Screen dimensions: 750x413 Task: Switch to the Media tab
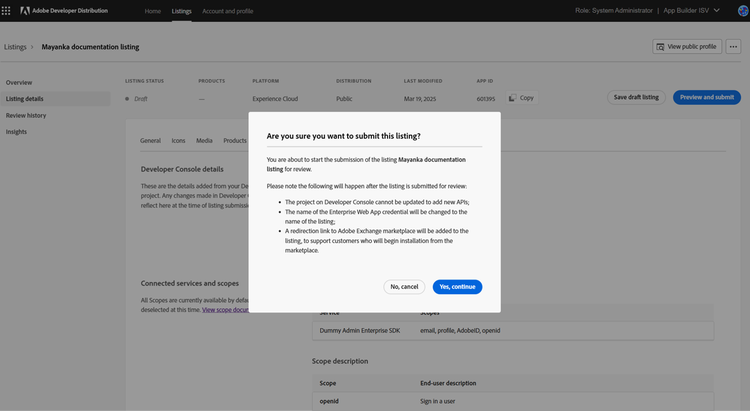(x=204, y=141)
